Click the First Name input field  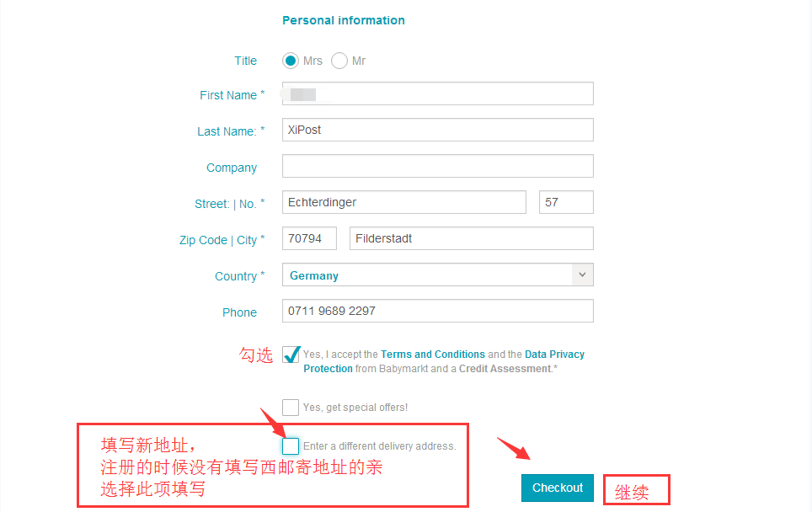pyautogui.click(x=437, y=93)
